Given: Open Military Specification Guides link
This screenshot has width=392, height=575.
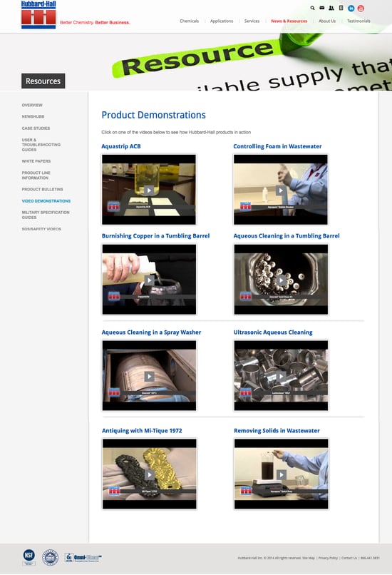Looking at the screenshot, I should tap(46, 215).
